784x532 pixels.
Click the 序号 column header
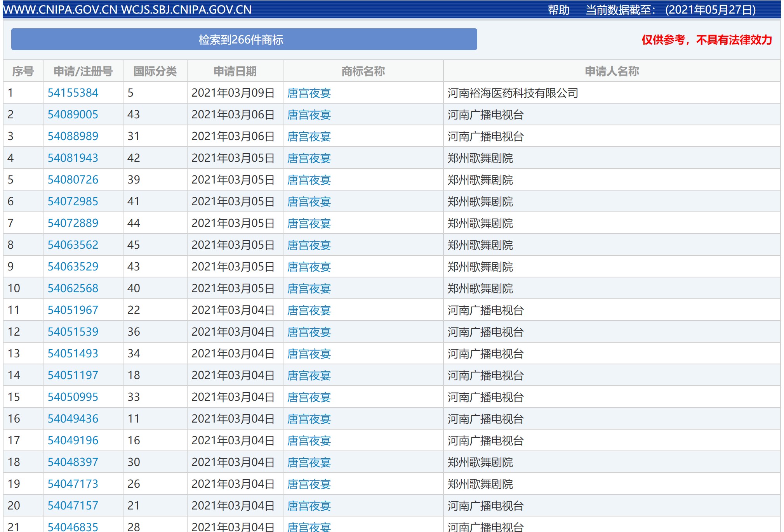point(22,71)
